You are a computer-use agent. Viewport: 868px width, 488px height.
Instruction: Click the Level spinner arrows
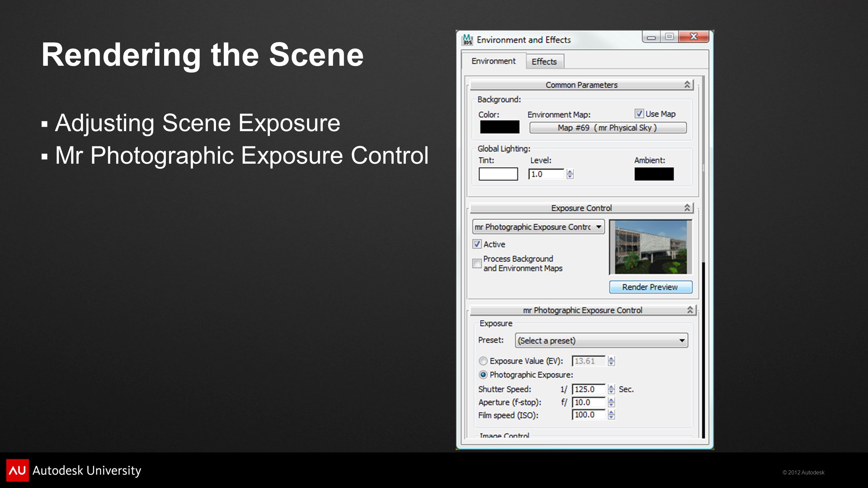[x=570, y=174]
